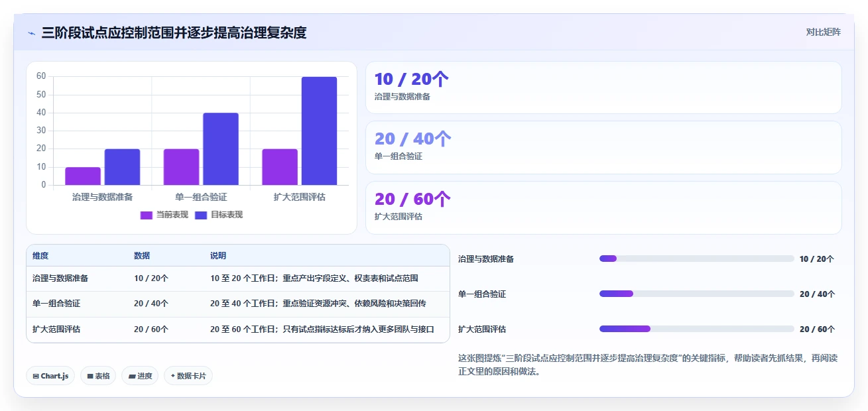The image size is (868, 411).
Task: Click blue target bar for 单一组合验证
Action: pyautogui.click(x=221, y=149)
